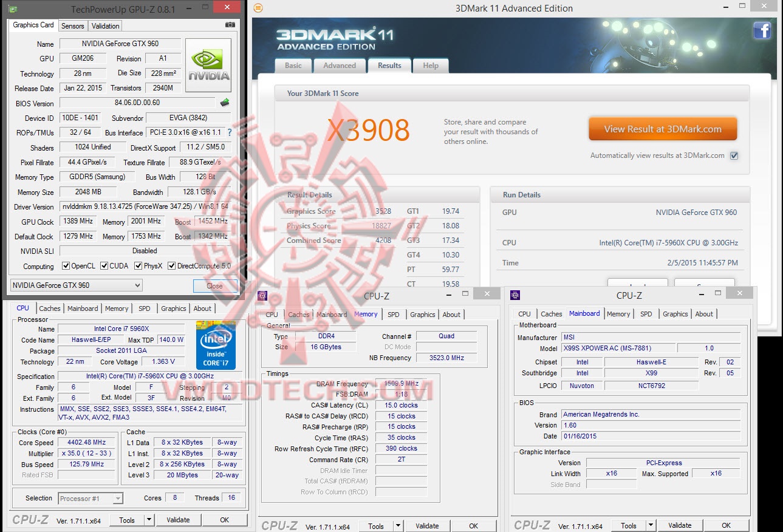Viewport: 783px width, 532px height.
Task: Click Validate in the CPU-Z processor window
Action: [178, 520]
